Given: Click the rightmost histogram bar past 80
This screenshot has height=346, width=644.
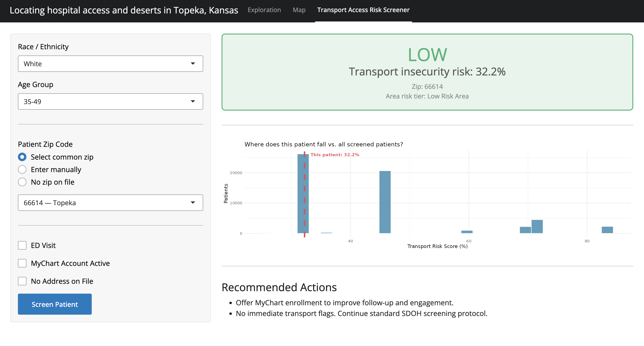Looking at the screenshot, I should coord(607,230).
